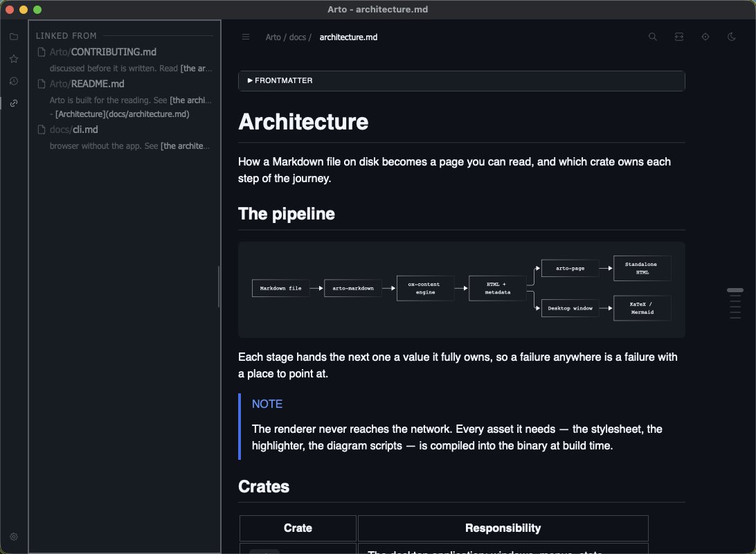This screenshot has height=554, width=756.
Task: Click the file icon beside README.md
Action: point(42,84)
